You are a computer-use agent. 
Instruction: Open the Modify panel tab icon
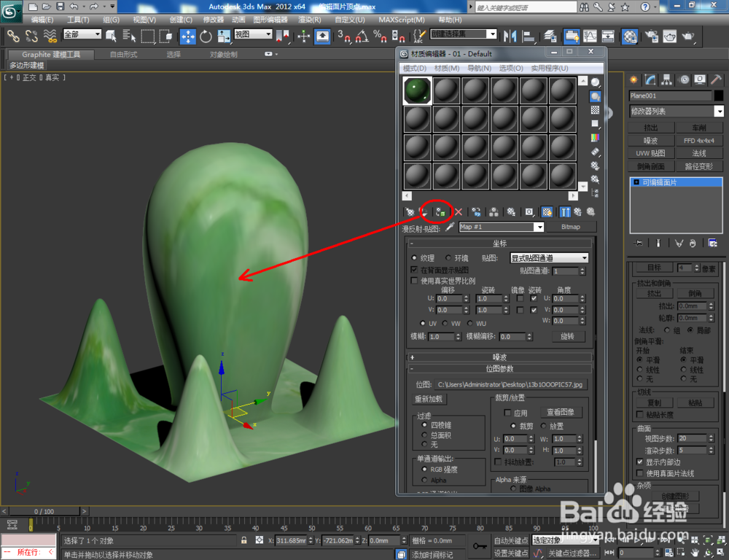coord(650,80)
